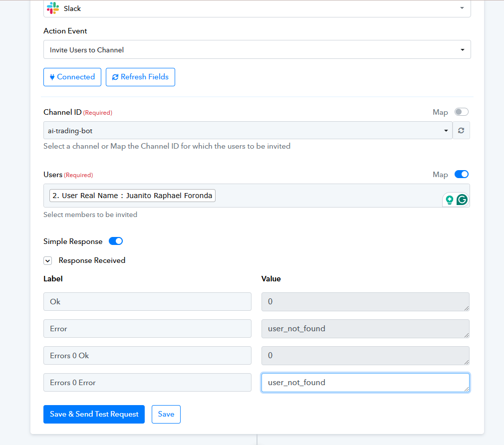This screenshot has width=504, height=445.
Task: Click the channel selection help text
Action: [167, 146]
